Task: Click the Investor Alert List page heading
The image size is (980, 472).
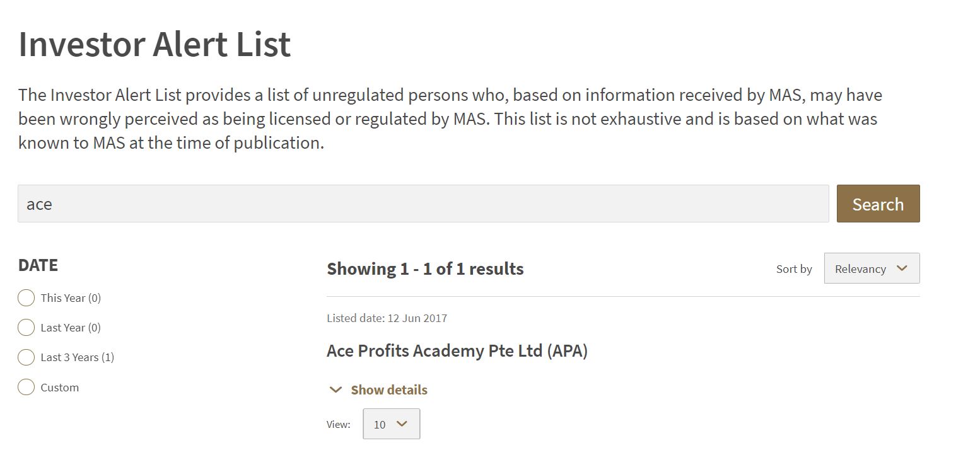Action: [x=155, y=44]
